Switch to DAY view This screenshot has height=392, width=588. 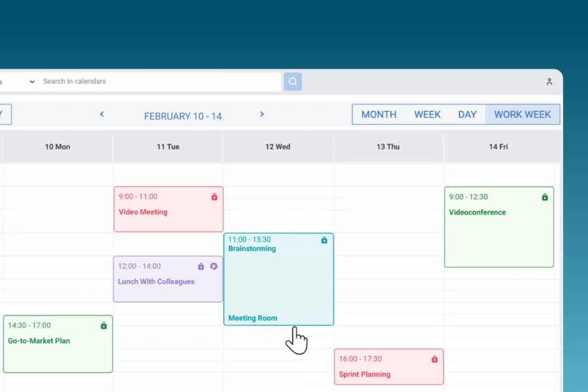click(x=467, y=114)
